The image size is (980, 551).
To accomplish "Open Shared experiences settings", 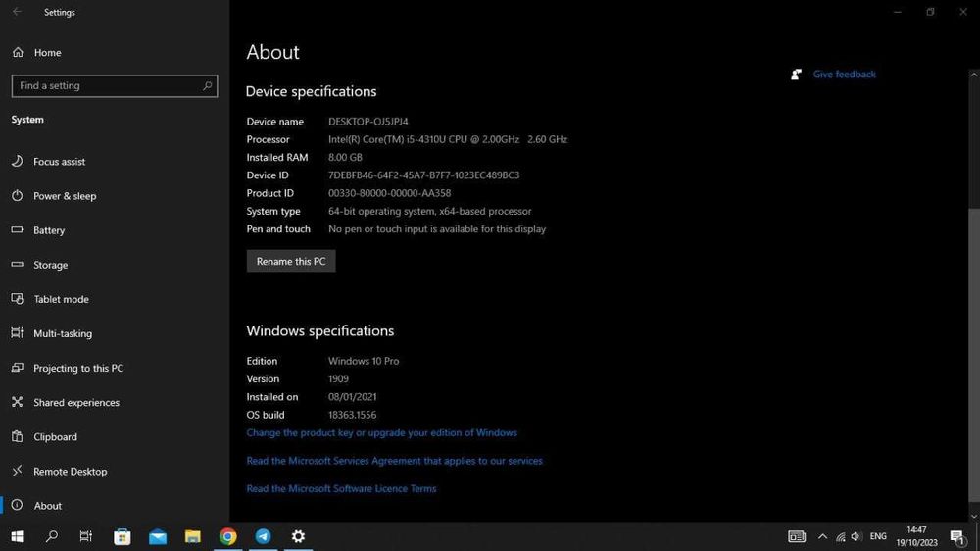I will pos(115,402).
